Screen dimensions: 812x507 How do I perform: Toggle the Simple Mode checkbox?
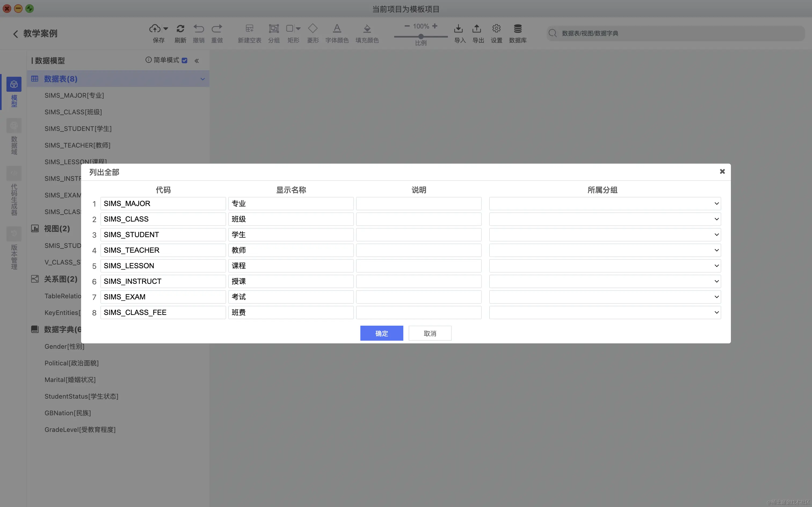184,60
